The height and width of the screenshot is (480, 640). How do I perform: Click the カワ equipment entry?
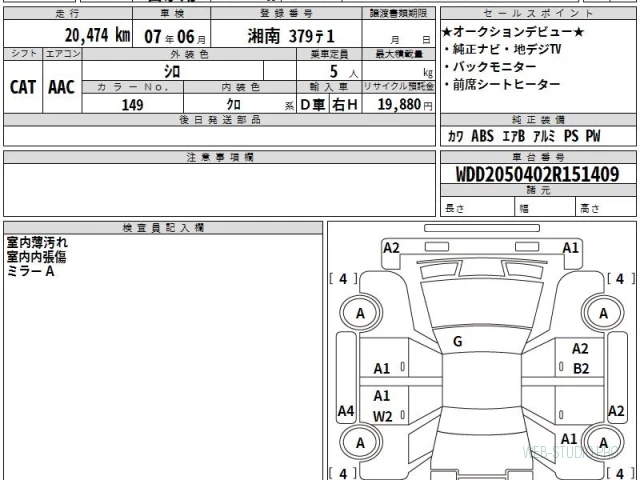(x=455, y=136)
